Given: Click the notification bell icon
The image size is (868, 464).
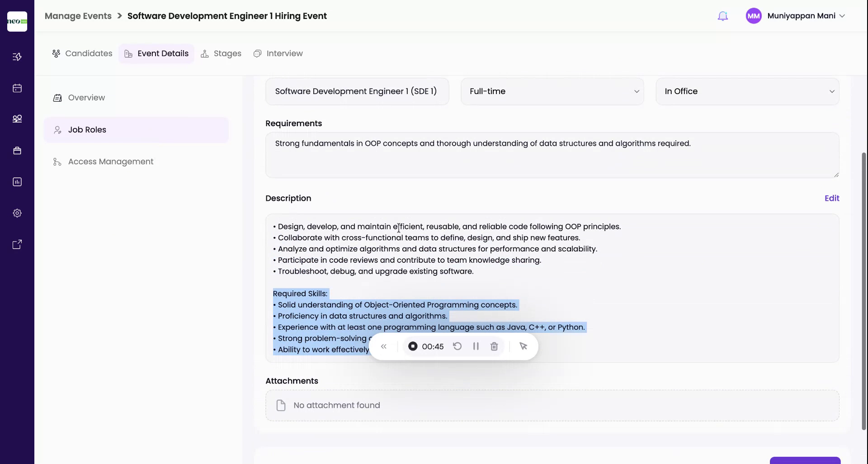Looking at the screenshot, I should (x=722, y=16).
